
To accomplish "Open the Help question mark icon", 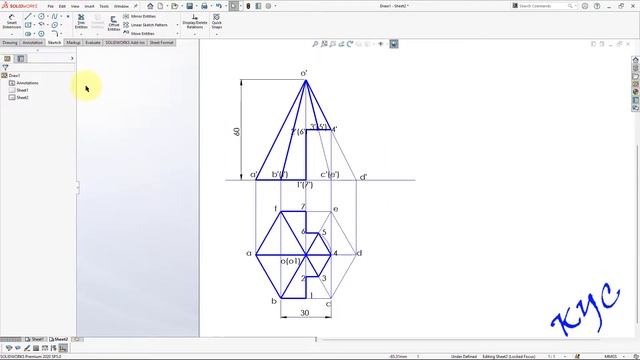I will [597, 6].
